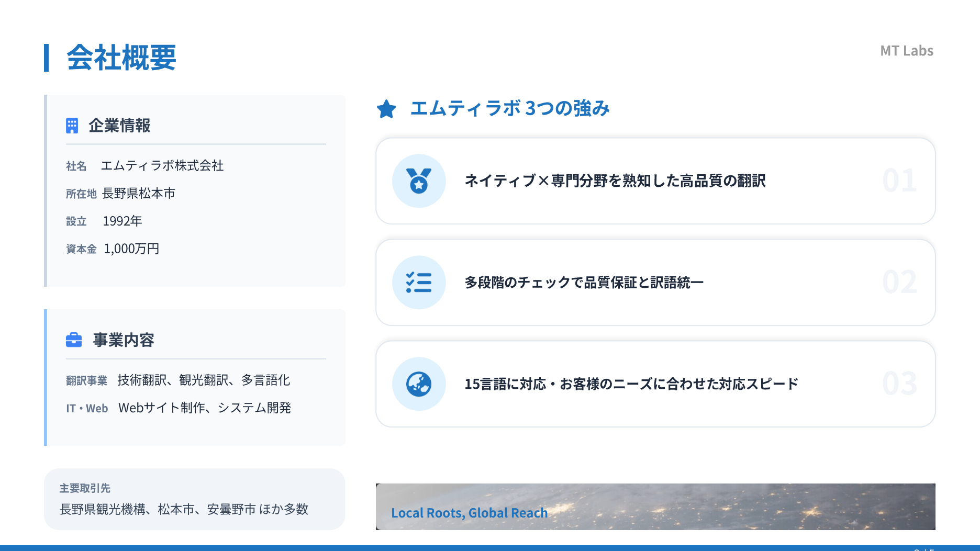980x551 pixels.
Task: Click the ネイティブ×専門分野 strength text
Action: coord(615,181)
